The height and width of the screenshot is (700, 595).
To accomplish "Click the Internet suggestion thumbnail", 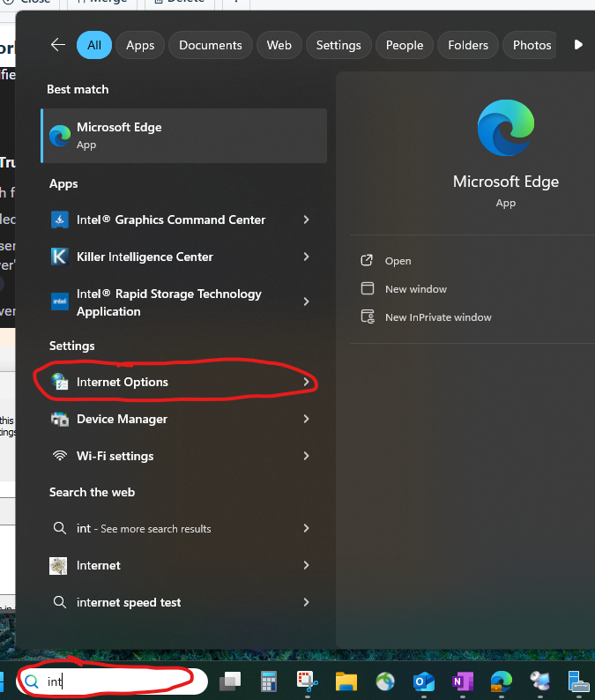I will tap(58, 566).
